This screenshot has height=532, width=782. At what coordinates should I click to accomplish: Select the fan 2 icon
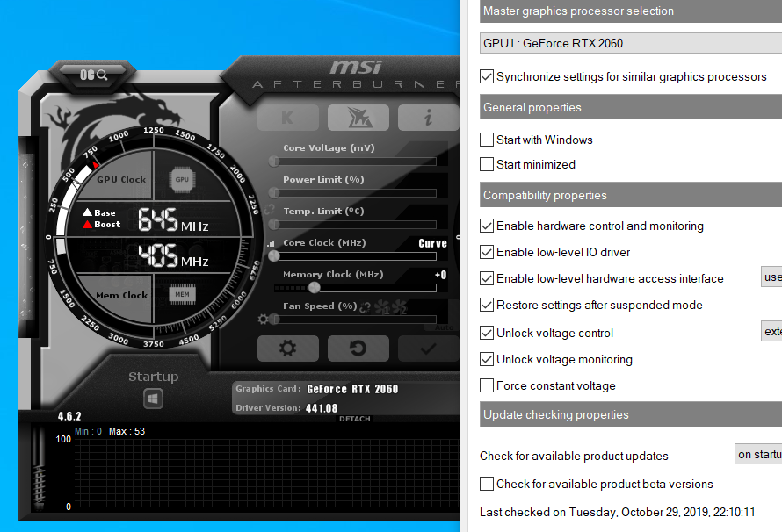(399, 307)
